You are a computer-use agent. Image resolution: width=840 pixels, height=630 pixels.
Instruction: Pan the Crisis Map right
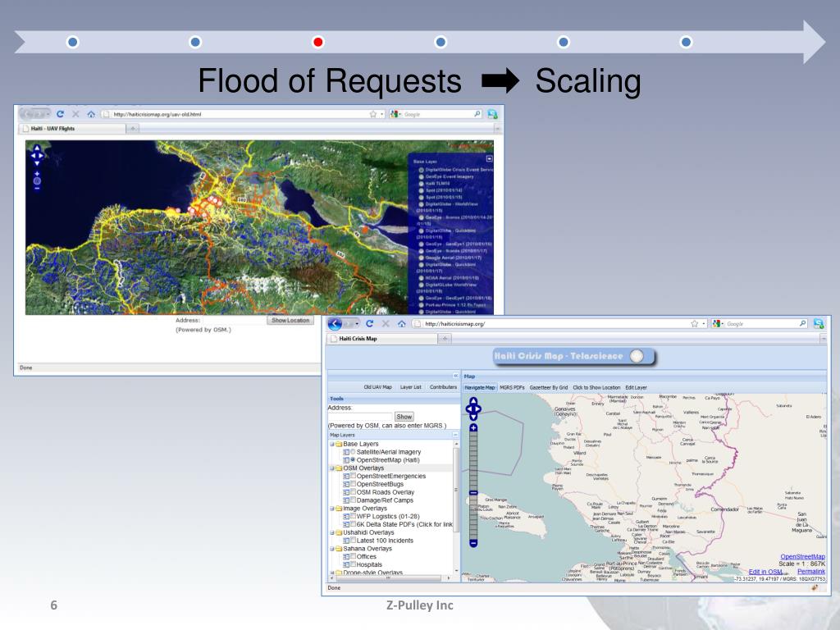(478, 409)
